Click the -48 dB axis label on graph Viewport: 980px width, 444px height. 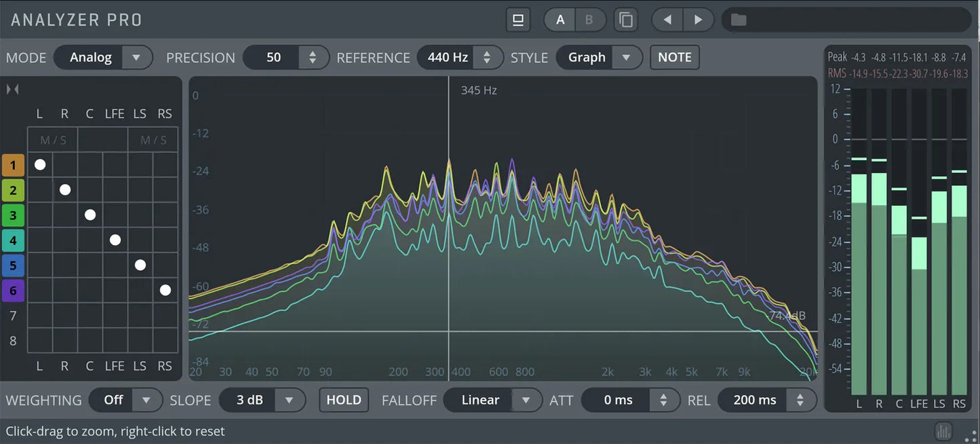pos(200,248)
